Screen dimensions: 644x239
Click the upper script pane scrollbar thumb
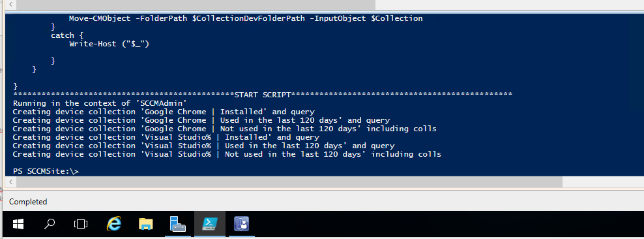click(196, 5)
